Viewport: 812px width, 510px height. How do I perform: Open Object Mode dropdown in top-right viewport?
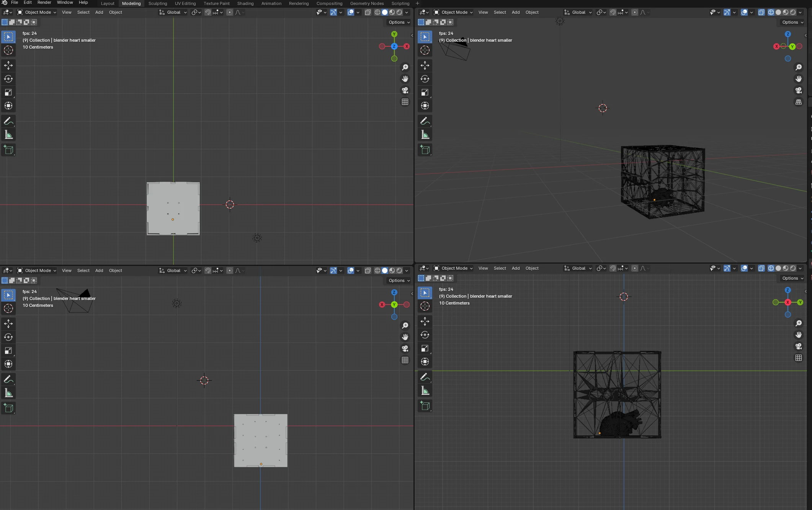[x=453, y=12]
